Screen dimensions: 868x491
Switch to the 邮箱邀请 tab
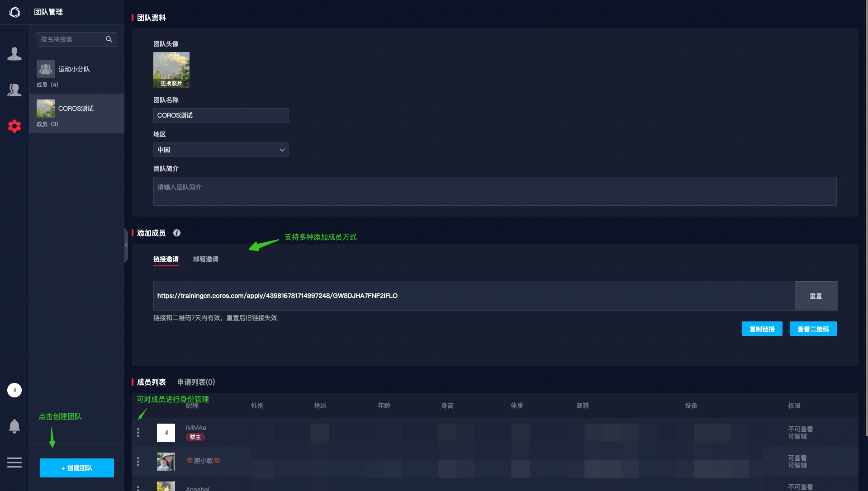click(205, 259)
